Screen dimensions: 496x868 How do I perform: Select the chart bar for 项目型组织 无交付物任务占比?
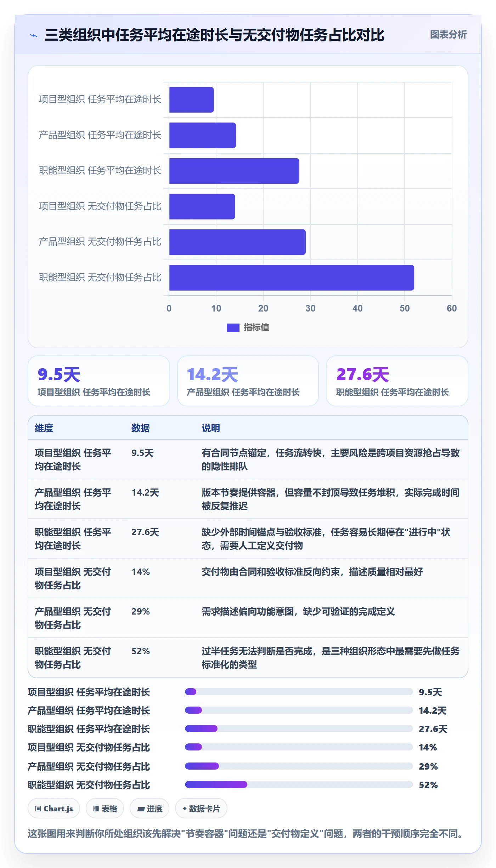pyautogui.click(x=202, y=206)
